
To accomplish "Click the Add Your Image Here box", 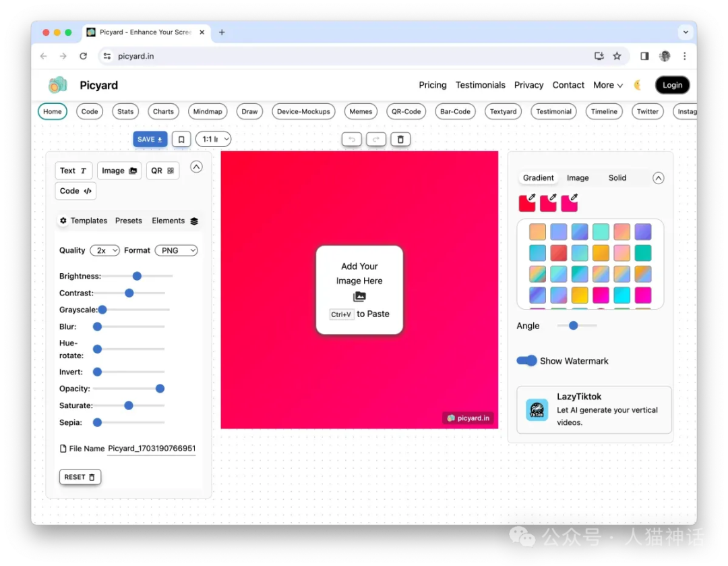I will pyautogui.click(x=359, y=289).
